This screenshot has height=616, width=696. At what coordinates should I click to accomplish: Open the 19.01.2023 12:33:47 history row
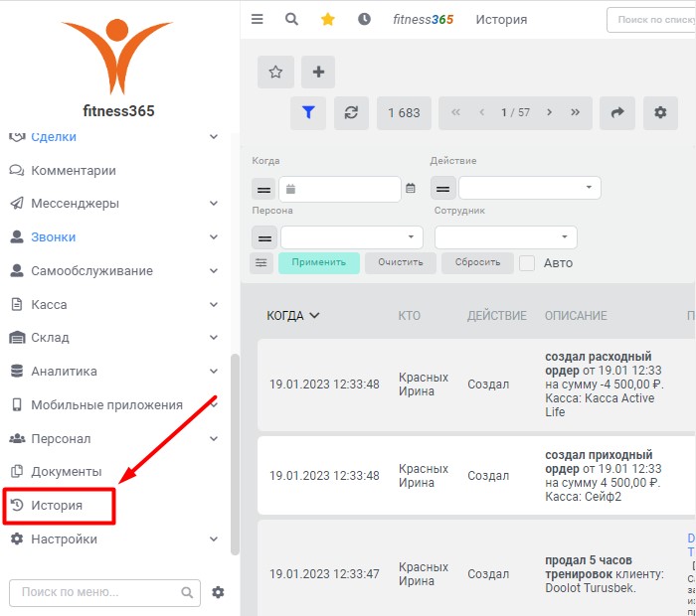click(x=476, y=567)
